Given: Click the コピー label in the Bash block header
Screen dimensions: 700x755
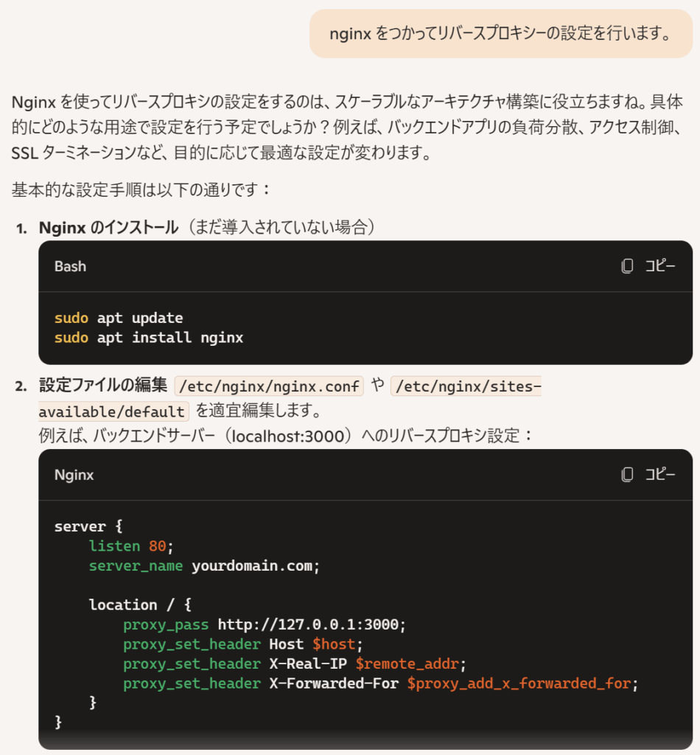Looking at the screenshot, I should (660, 265).
